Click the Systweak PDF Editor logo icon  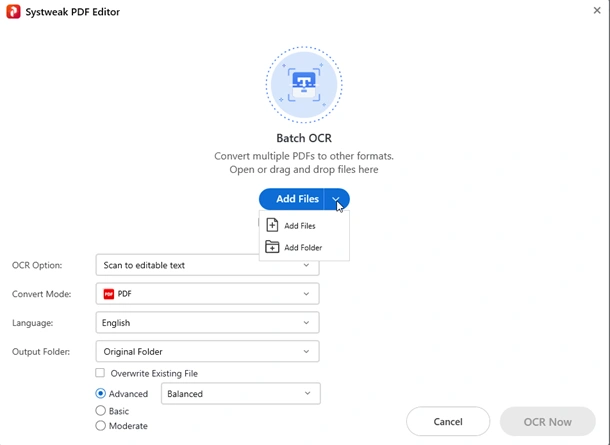tap(13, 12)
